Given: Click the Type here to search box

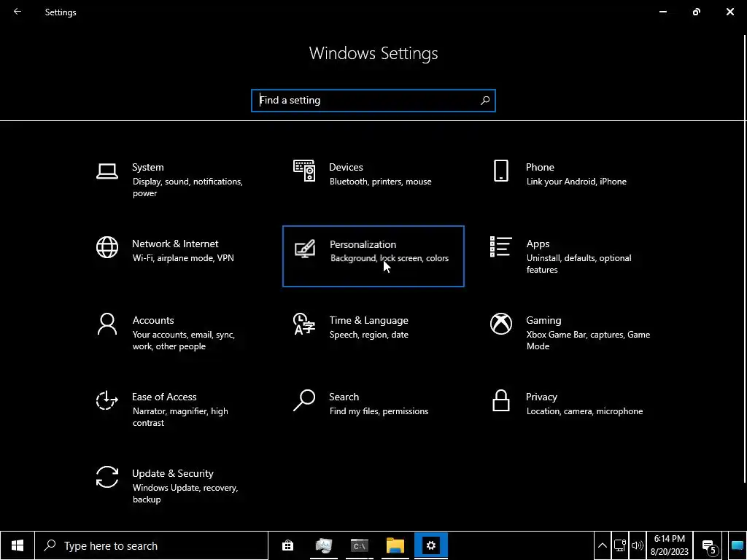Looking at the screenshot, I should point(152,545).
